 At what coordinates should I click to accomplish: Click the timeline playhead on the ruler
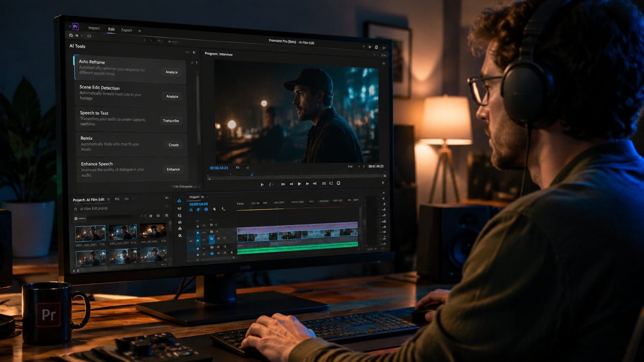point(277,208)
